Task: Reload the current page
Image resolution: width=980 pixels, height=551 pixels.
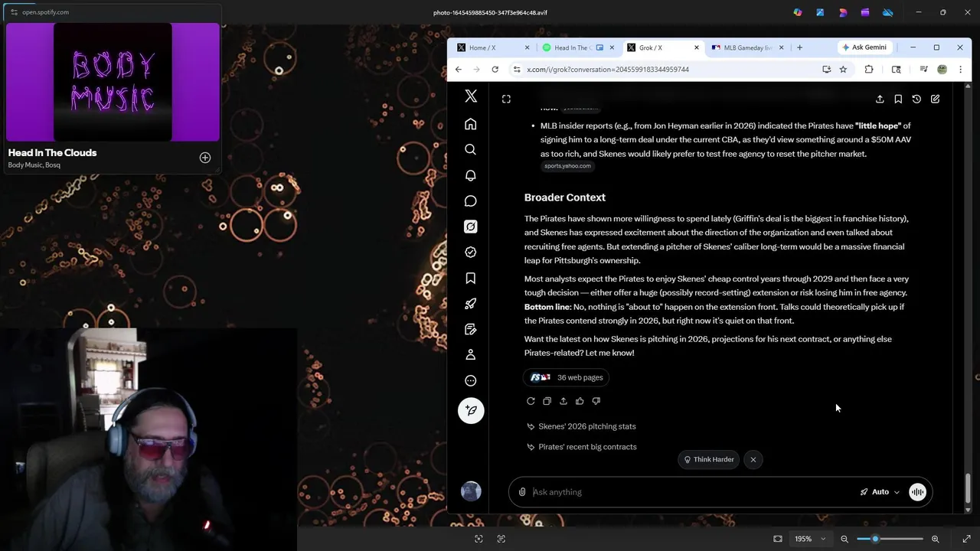Action: [x=495, y=70]
